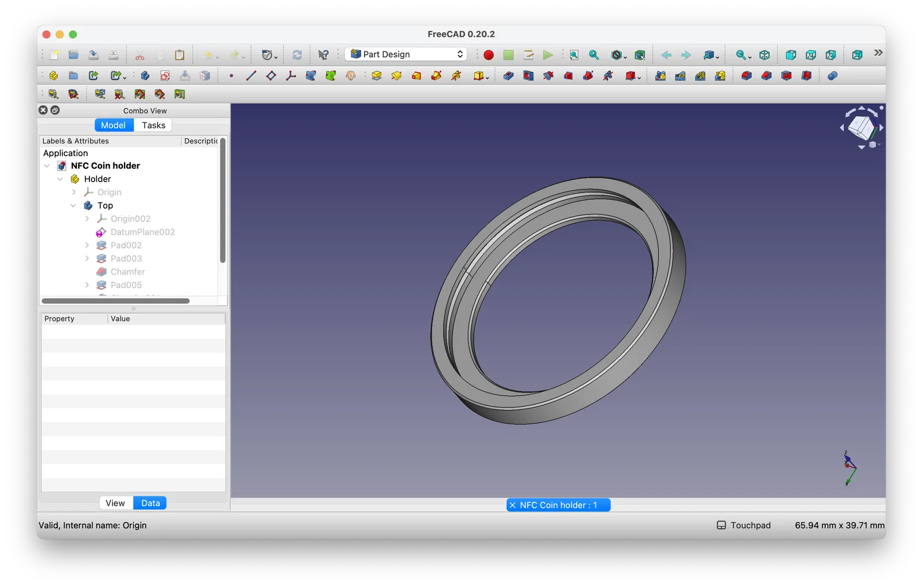This screenshot has height=588, width=923.
Task: Click the navigation cube in the 3D view
Action: pyautogui.click(x=862, y=127)
